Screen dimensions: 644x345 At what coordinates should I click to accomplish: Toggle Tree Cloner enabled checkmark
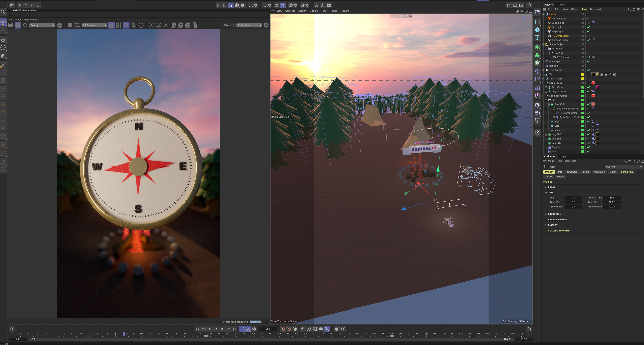588,70
